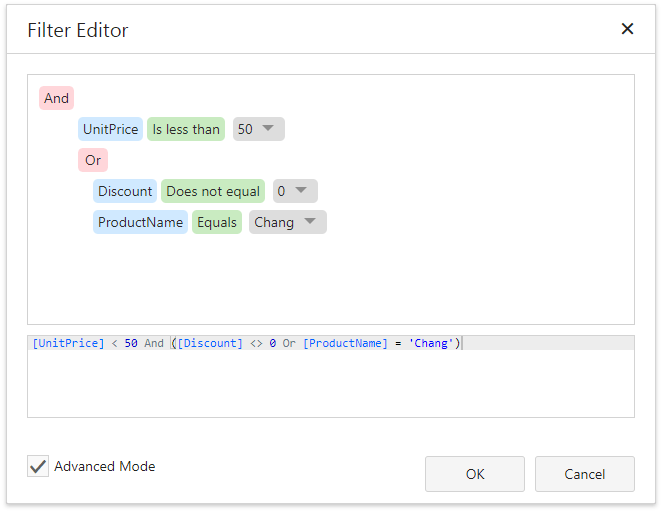
Task: Expand the dropdown arrow next to 0
Action: click(x=302, y=191)
